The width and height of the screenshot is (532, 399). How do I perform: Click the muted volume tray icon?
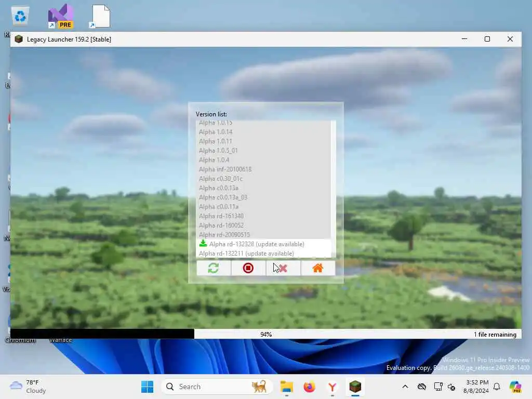pyautogui.click(x=451, y=387)
